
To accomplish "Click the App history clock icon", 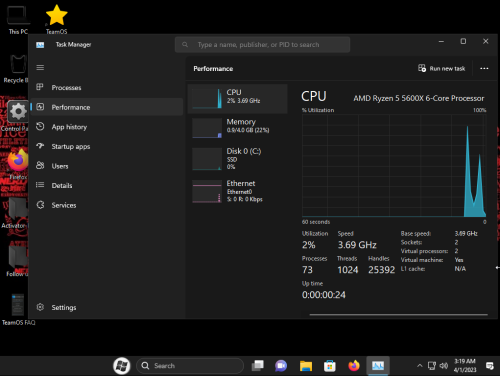I will [x=40, y=126].
